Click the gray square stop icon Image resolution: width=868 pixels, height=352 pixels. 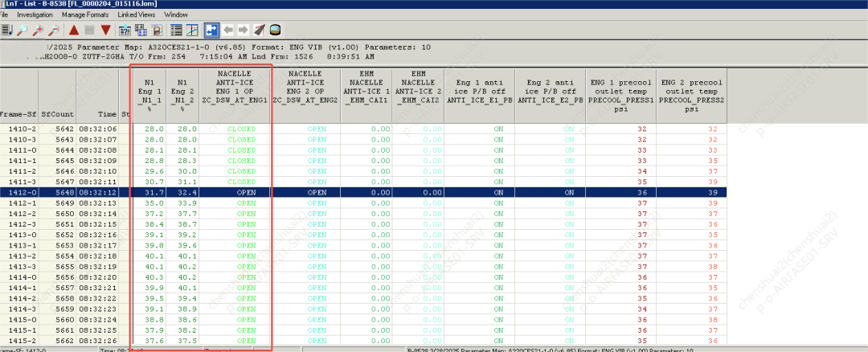[89, 31]
